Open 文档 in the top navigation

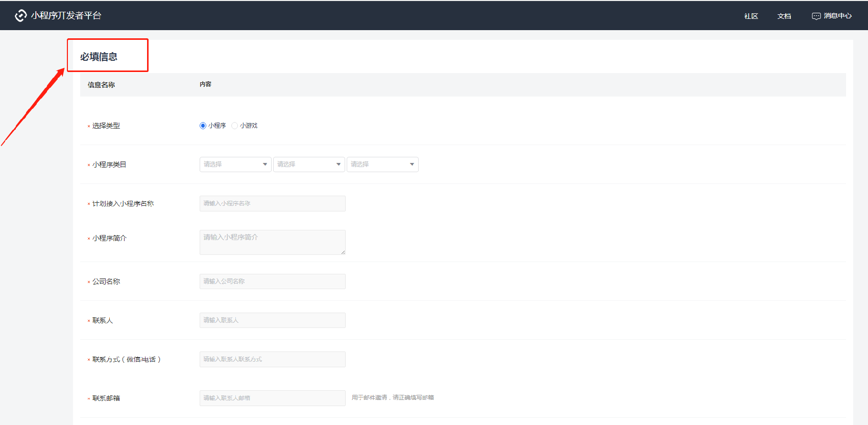784,16
